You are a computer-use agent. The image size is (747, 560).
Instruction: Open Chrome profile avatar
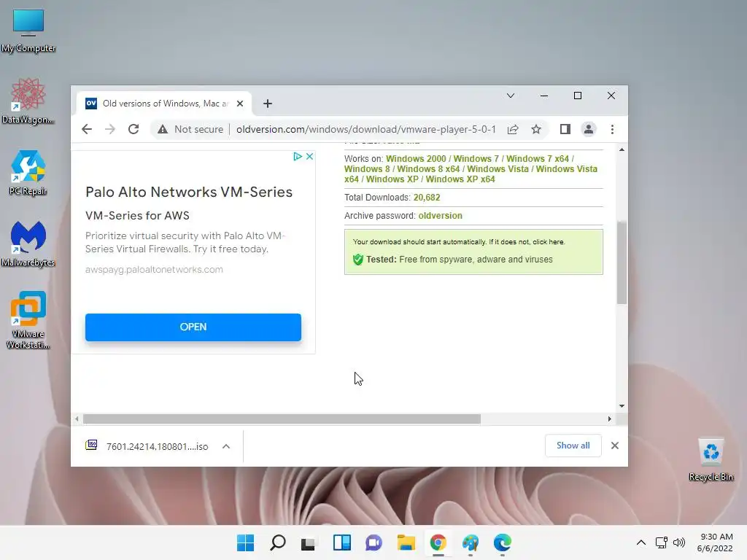coord(589,129)
